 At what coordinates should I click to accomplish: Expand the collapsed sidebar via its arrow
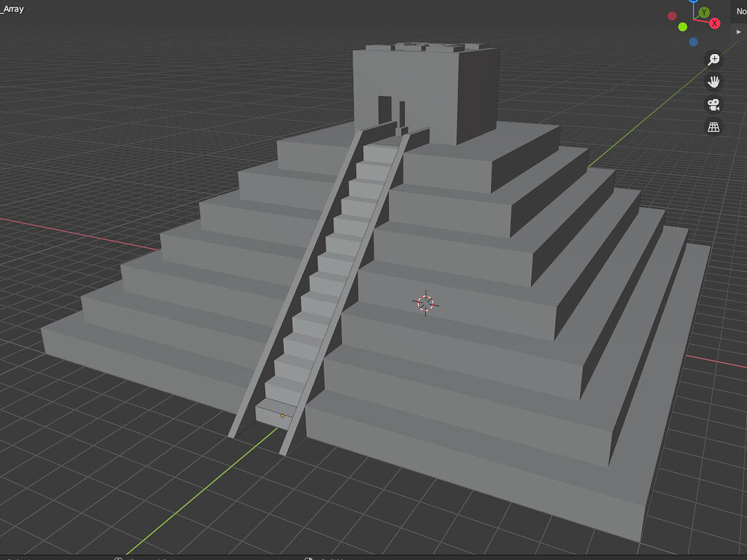(738, 31)
